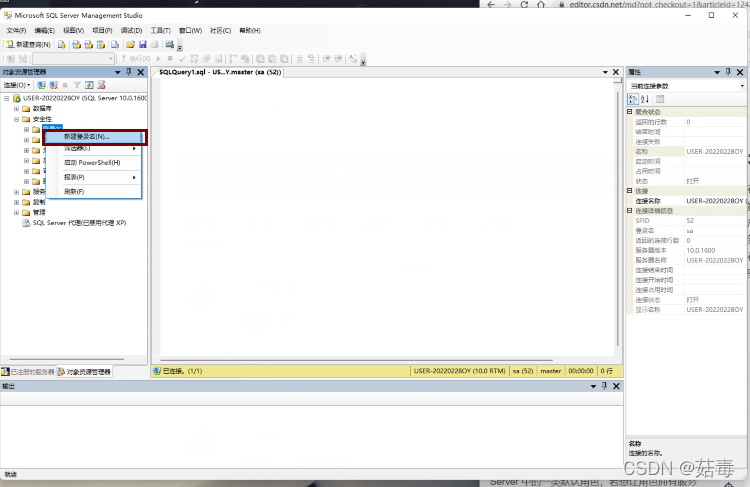This screenshot has width=750, height=487.
Task: Click inside the empty query editor area
Action: click(386, 216)
